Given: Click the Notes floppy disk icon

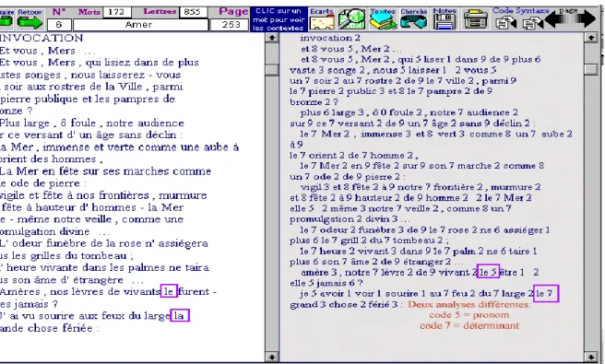Looking at the screenshot, I should point(445,22).
